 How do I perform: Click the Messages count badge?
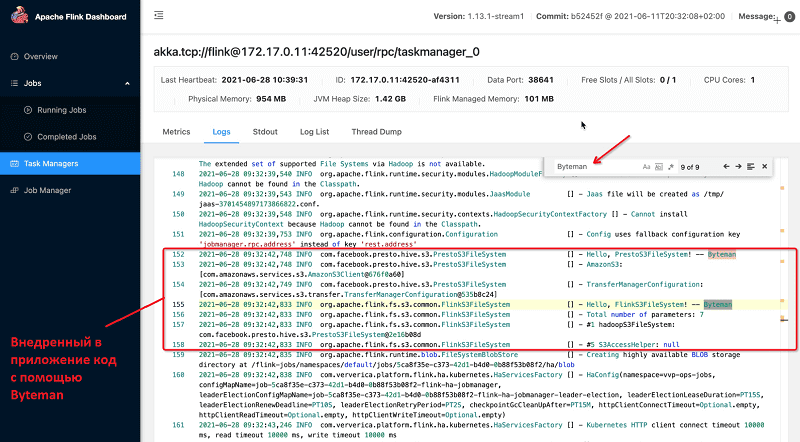789,17
